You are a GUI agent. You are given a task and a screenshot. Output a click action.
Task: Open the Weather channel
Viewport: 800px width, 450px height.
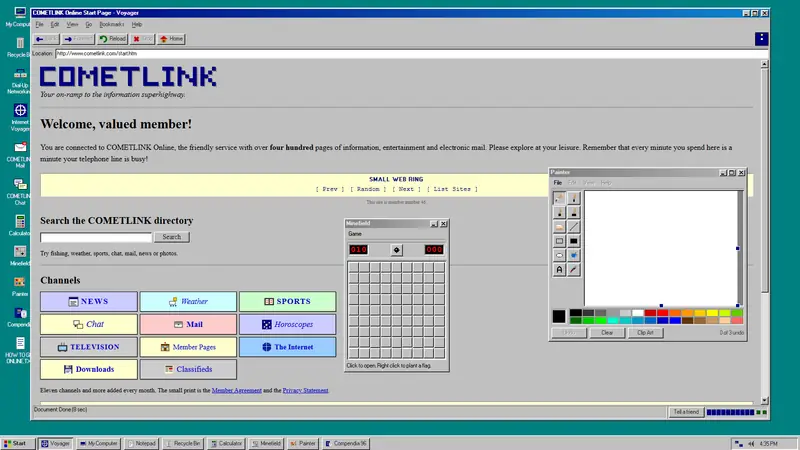coord(188,302)
